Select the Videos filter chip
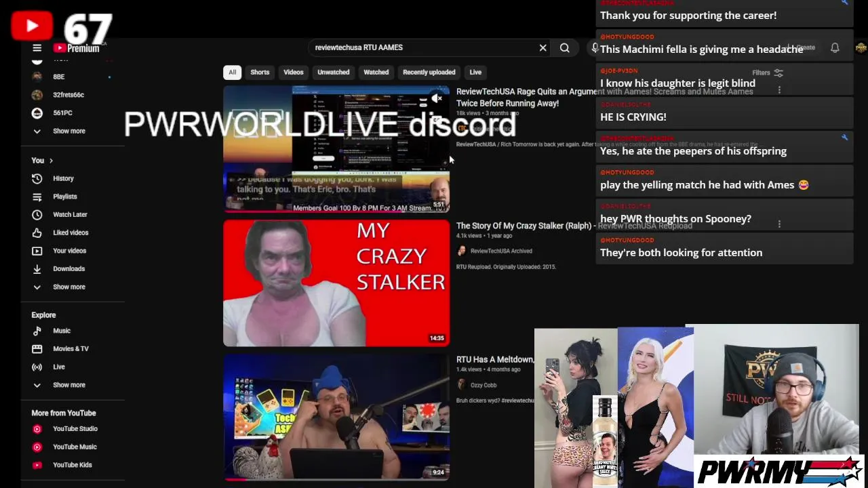Viewport: 868px width, 488px height. click(x=294, y=72)
